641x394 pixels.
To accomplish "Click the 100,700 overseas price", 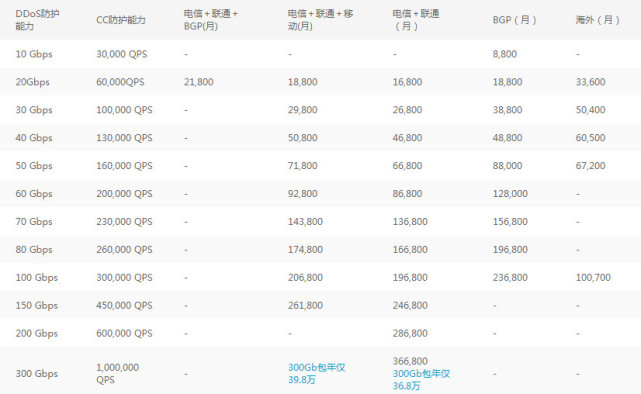I will (x=593, y=278).
